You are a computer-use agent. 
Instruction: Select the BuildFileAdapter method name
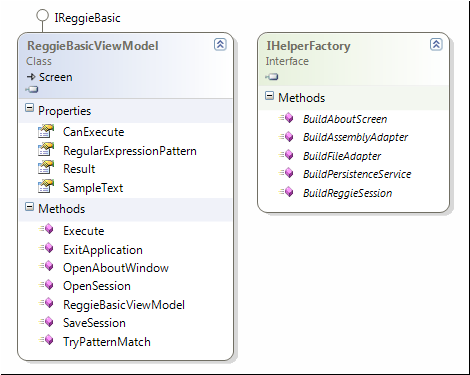[342, 156]
